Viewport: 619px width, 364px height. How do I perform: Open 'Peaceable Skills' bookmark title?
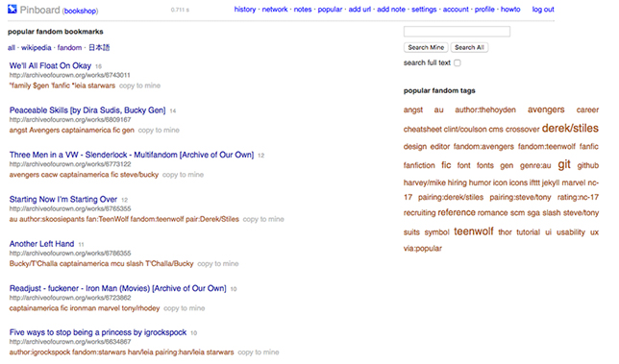point(87,110)
